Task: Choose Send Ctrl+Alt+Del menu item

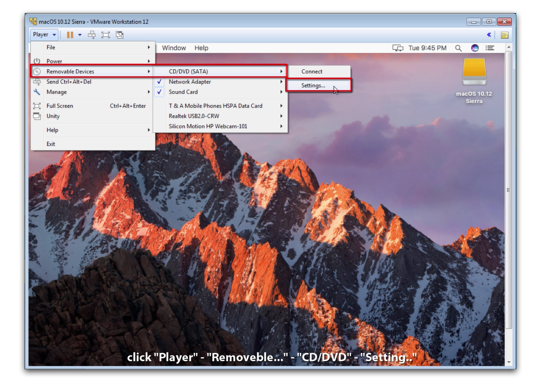Action: pyautogui.click(x=92, y=82)
